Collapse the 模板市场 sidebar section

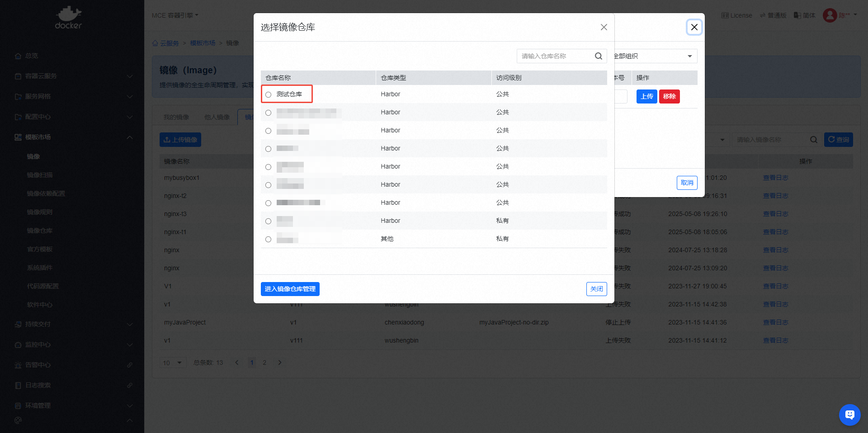pos(129,137)
